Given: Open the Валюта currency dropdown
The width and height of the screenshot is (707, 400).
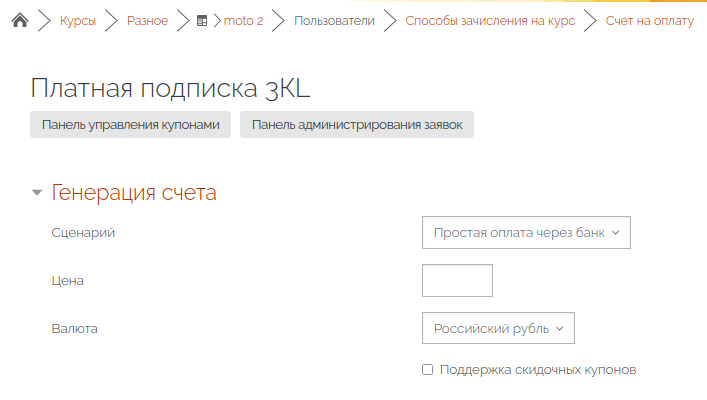Looking at the screenshot, I should tap(498, 328).
